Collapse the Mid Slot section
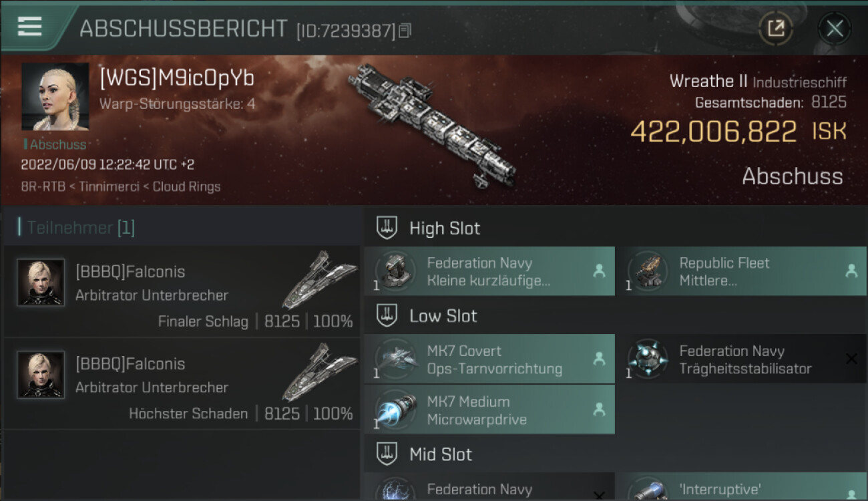This screenshot has width=868, height=501. pos(387,454)
